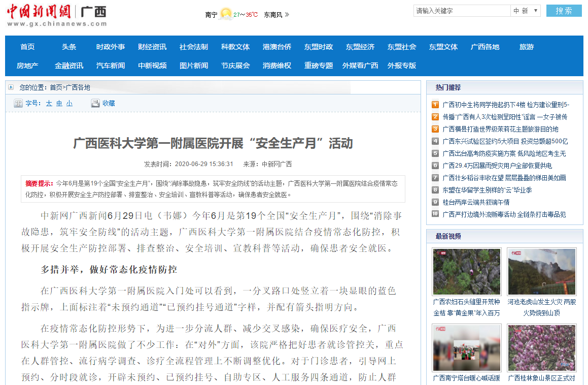Image resolution: width=588 pixels, height=385 pixels.
Task: Open news 广西壮乡稻谷丰收在望
Action: click(x=504, y=178)
